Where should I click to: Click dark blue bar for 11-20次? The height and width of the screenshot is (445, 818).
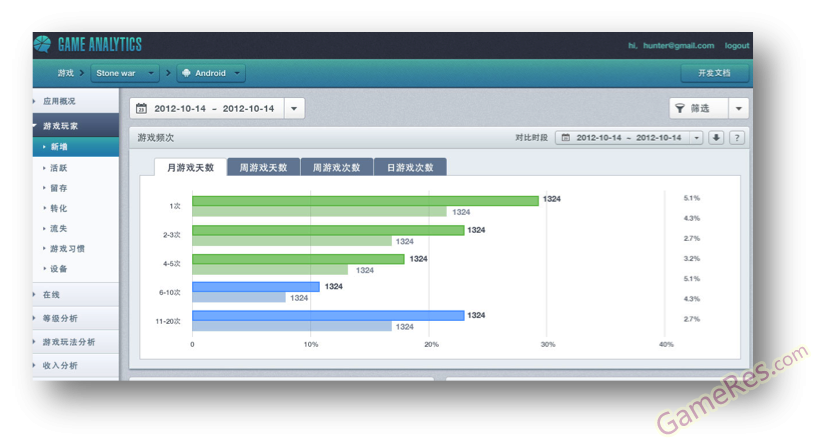(x=328, y=316)
